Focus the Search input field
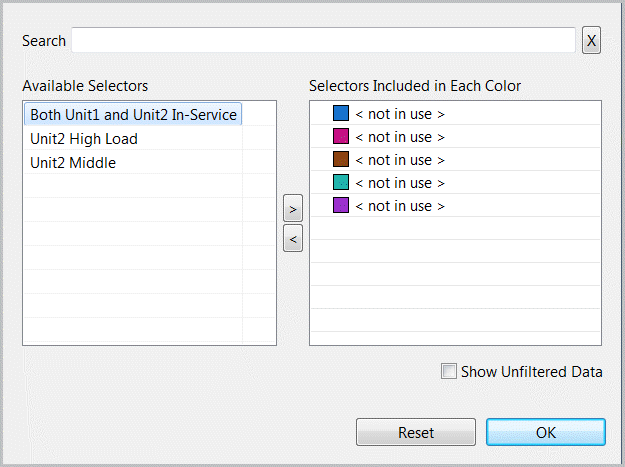Viewport: 625px width, 467px height. 322,41
